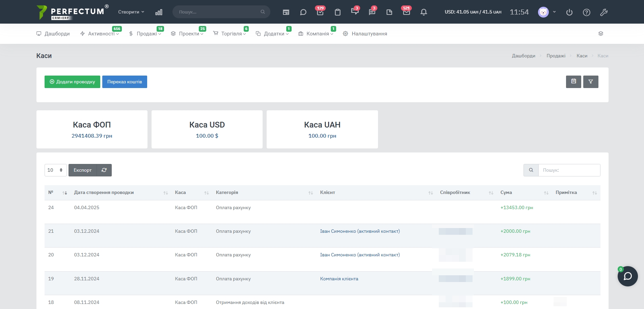The height and width of the screenshot is (309, 644).
Task: Click the notifications bell icon
Action: (x=424, y=12)
